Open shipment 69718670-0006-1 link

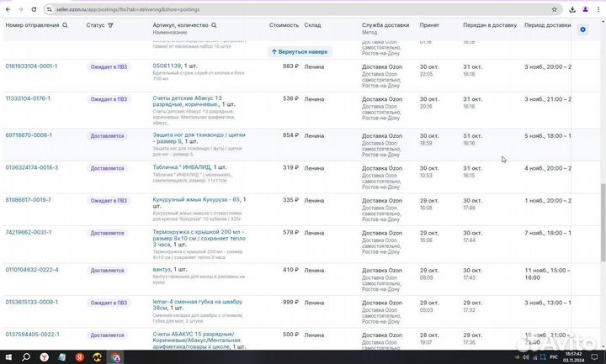click(29, 135)
